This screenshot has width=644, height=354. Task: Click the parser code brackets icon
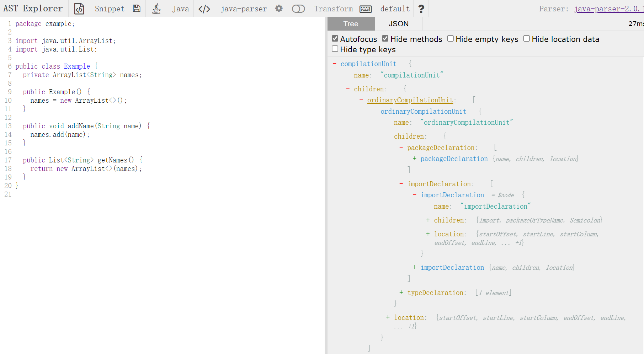coord(204,9)
